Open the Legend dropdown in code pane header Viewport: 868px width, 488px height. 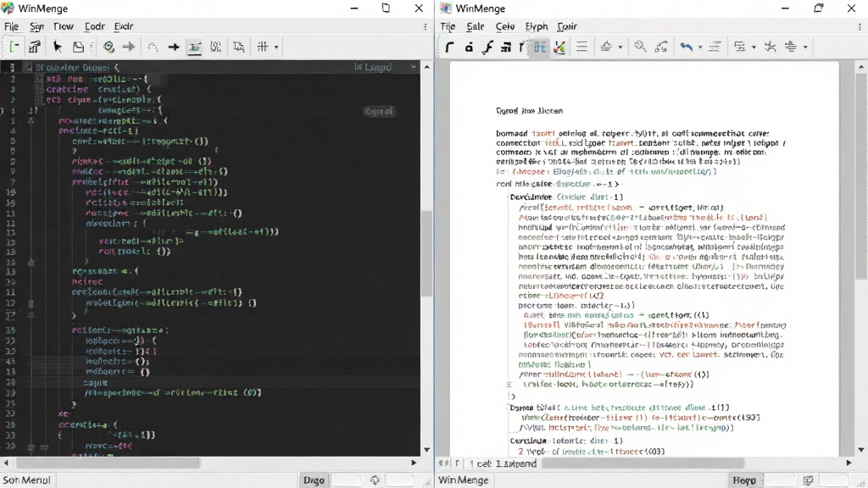(x=385, y=67)
